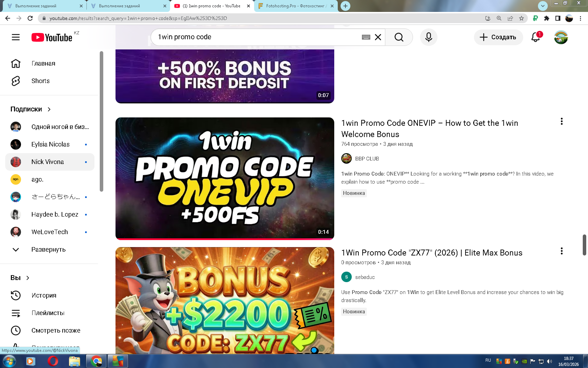Open the 1win Promo Code ONEVIP video title

point(429,129)
